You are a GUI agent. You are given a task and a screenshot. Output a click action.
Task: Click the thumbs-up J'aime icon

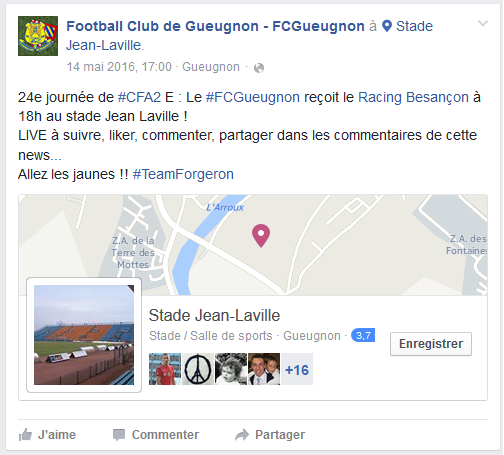coord(25,435)
